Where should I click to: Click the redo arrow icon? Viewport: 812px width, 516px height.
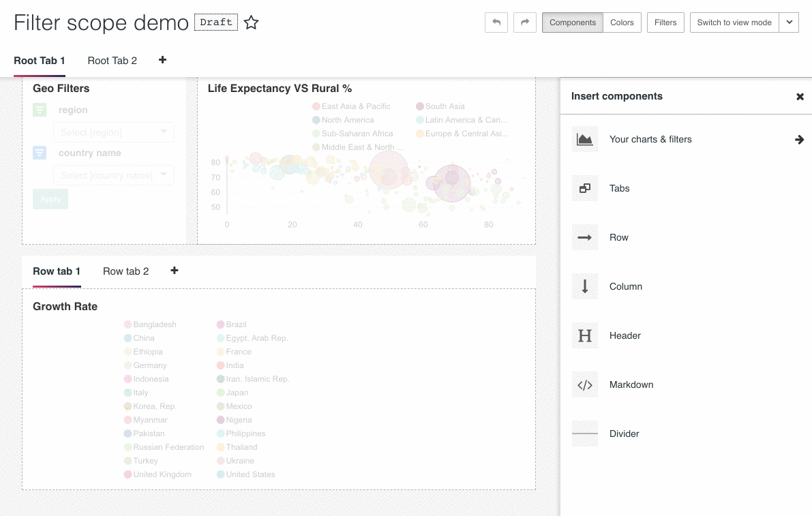[524, 22]
